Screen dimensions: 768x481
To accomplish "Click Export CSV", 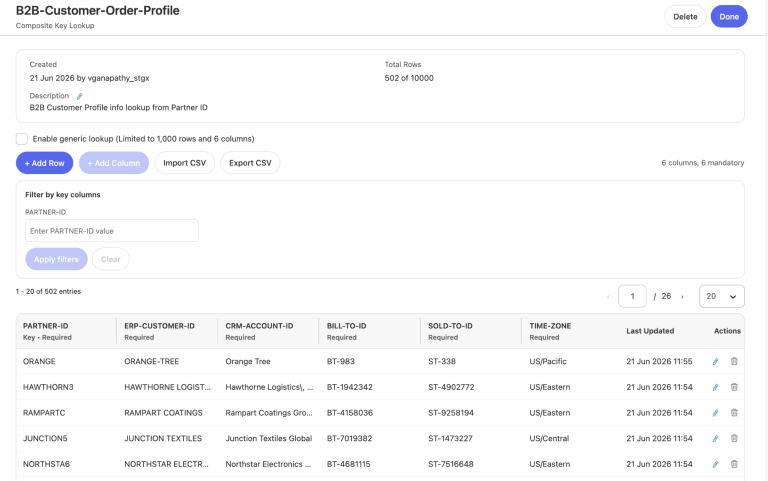I will [250, 163].
